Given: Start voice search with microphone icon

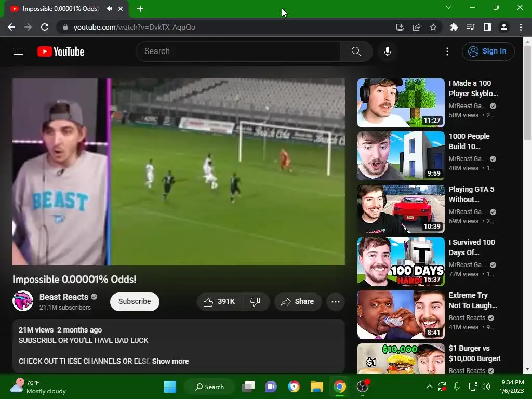Looking at the screenshot, I should pos(388,51).
